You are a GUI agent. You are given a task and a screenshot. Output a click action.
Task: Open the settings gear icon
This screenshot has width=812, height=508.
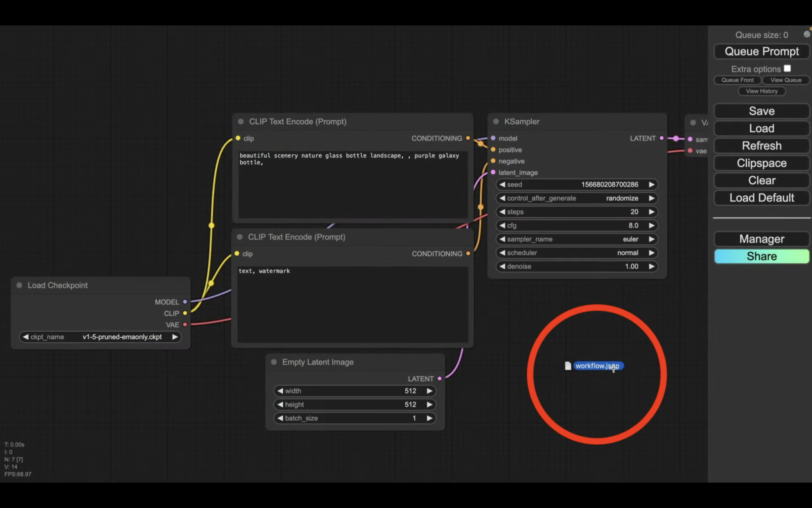click(807, 34)
